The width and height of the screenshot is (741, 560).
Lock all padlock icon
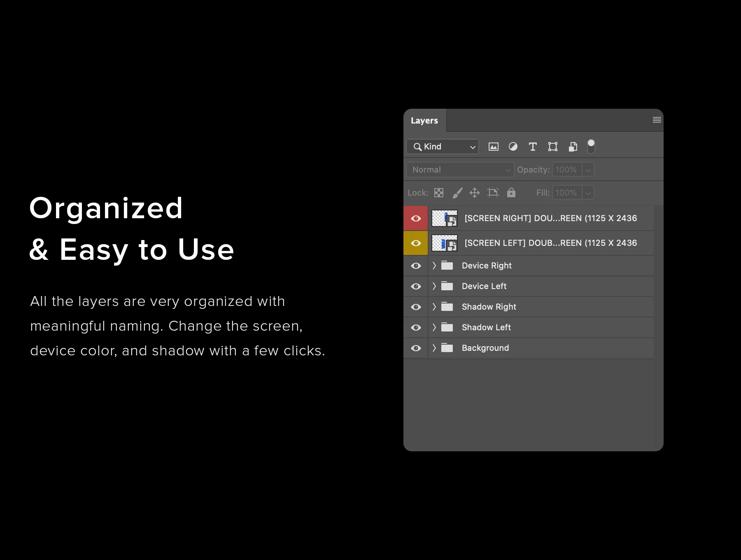click(511, 193)
